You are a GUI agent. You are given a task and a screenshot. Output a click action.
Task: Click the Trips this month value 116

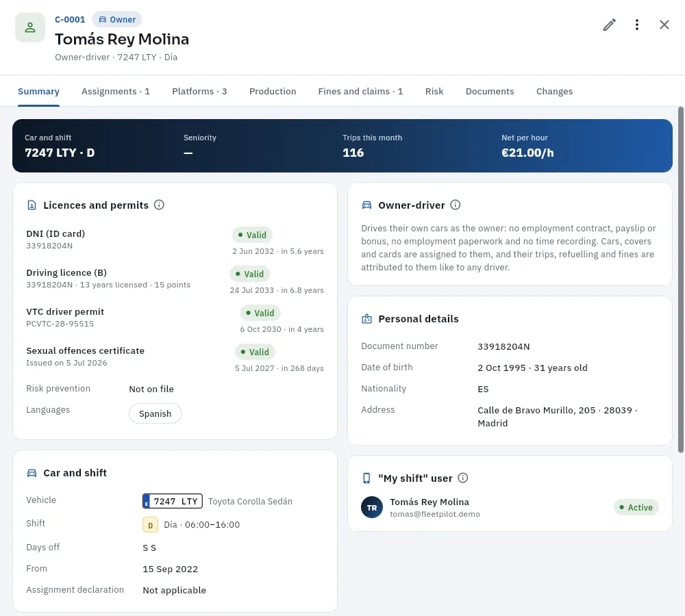coord(353,153)
